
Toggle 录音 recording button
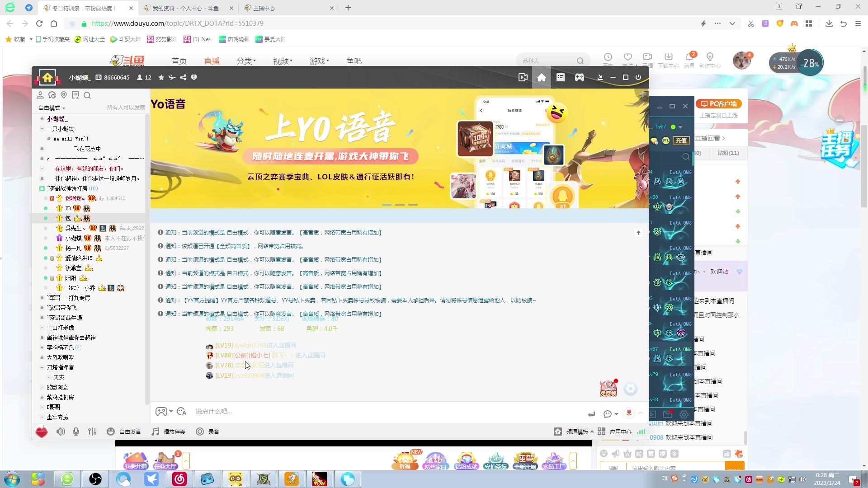[x=208, y=432]
